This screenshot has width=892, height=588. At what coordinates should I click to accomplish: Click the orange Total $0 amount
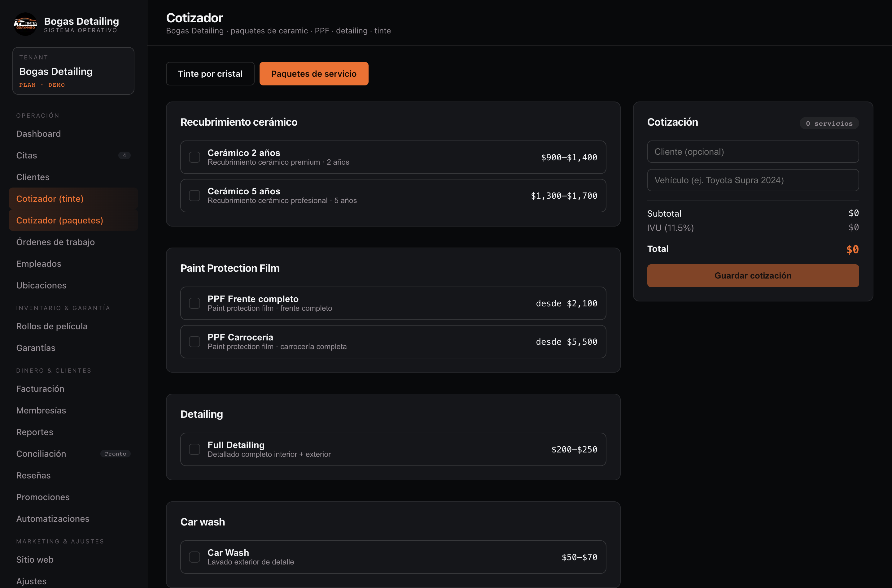click(x=852, y=249)
